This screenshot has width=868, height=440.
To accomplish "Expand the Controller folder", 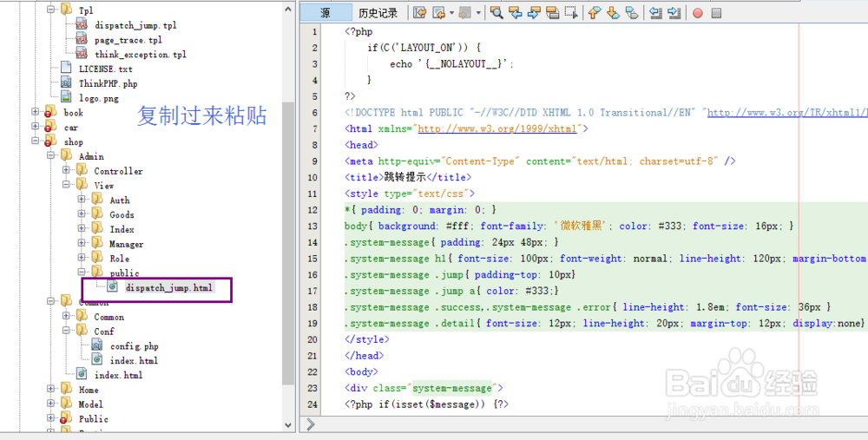I will pyautogui.click(x=66, y=170).
